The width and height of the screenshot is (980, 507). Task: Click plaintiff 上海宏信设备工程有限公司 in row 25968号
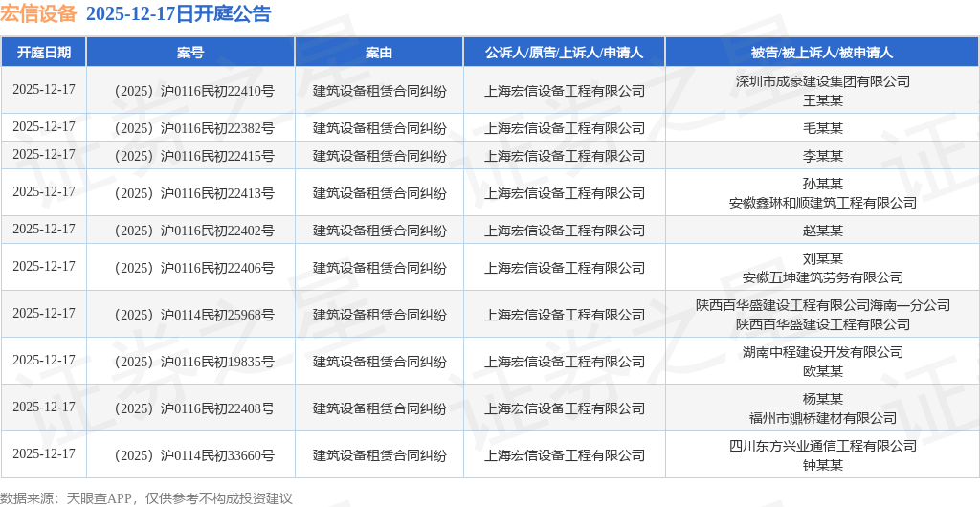[x=565, y=315]
